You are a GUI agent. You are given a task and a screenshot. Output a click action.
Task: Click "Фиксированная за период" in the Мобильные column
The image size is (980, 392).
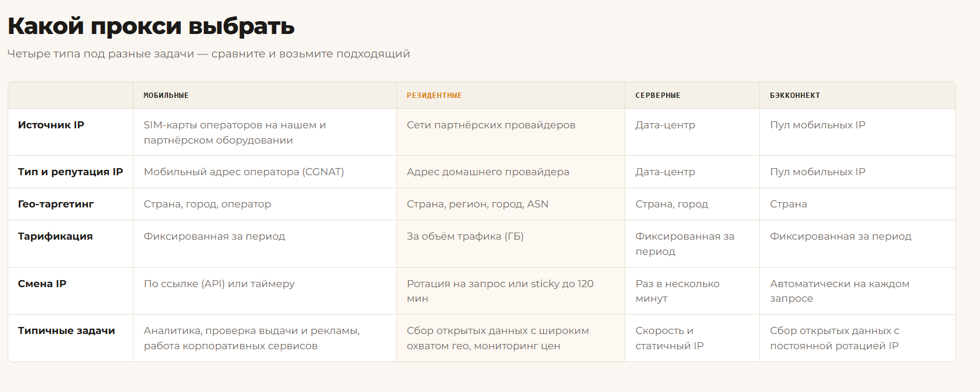(x=214, y=236)
